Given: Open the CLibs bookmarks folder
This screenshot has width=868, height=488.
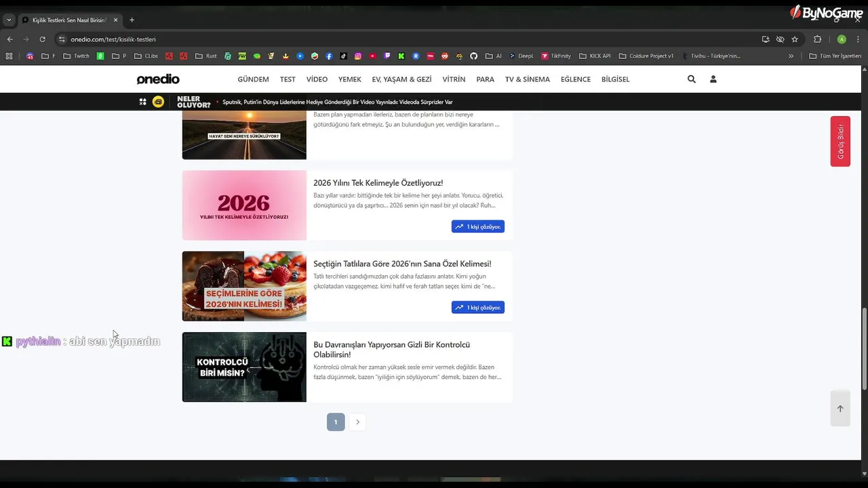Looking at the screenshot, I should click(146, 56).
